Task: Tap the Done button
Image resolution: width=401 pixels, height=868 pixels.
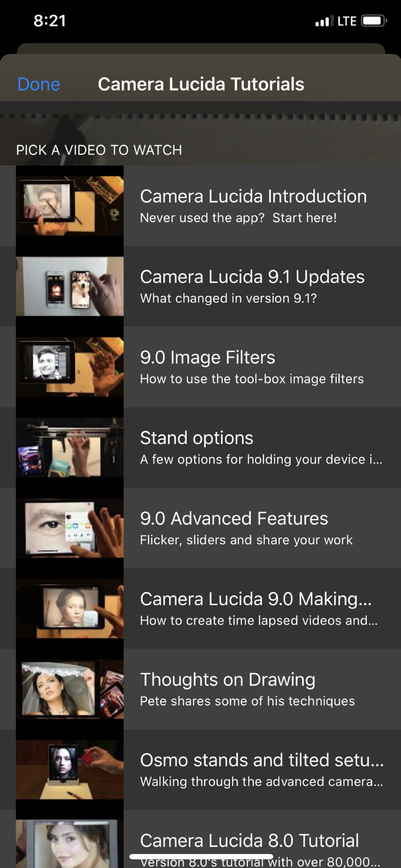Action: (39, 84)
